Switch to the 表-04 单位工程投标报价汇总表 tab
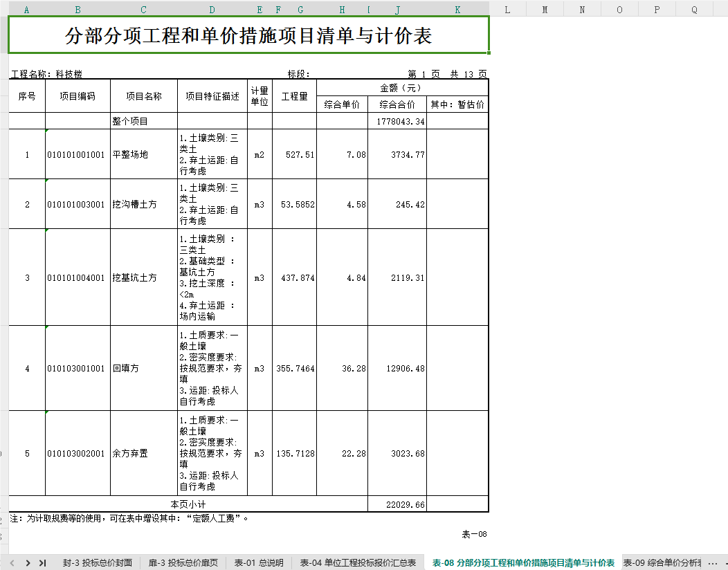This screenshot has width=728, height=570. [358, 563]
